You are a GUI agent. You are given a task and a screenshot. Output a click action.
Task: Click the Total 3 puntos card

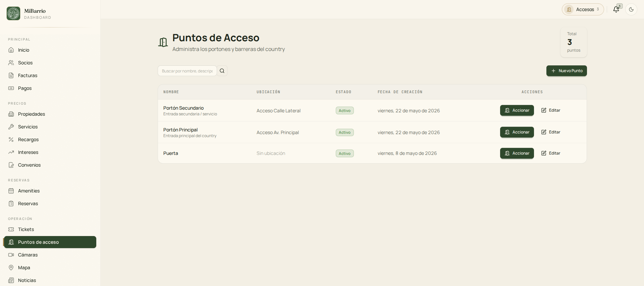(574, 42)
